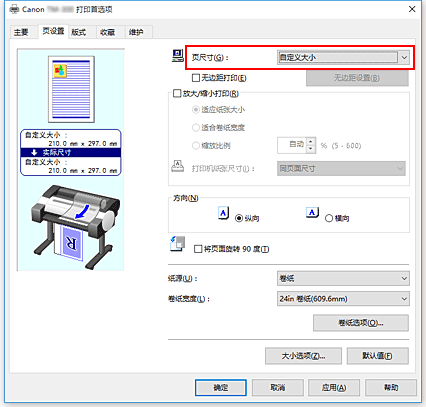Open 卷纸宽度 dropdown with 24in value
The image size is (426, 407).
[x=343, y=299]
